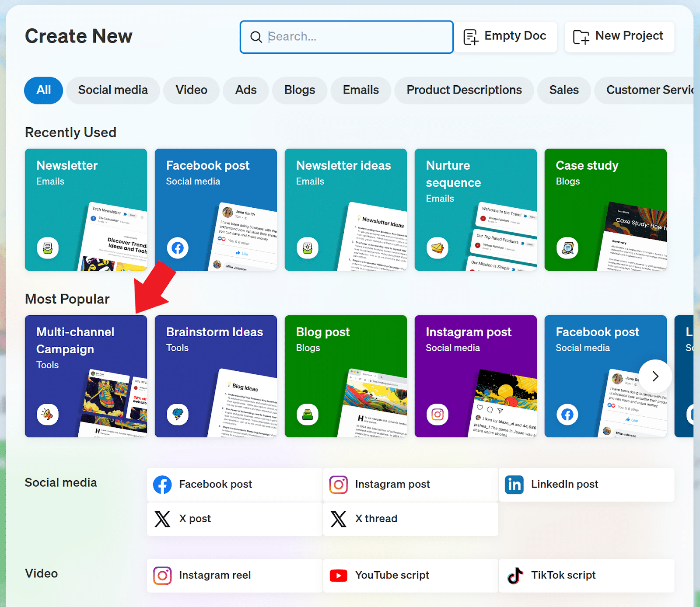Click the Newsletter card's envelope icon
The width and height of the screenshot is (700, 607).
click(x=48, y=248)
